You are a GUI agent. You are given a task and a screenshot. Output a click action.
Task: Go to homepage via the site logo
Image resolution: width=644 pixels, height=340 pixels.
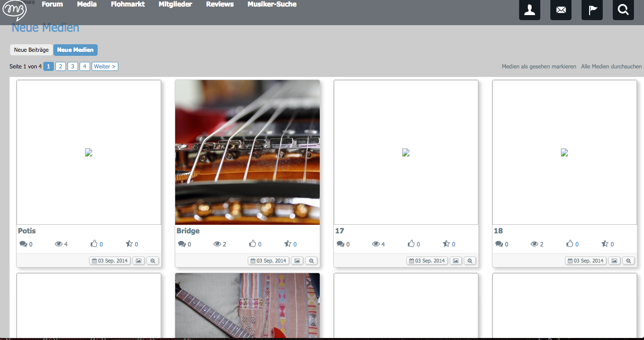pyautogui.click(x=14, y=10)
